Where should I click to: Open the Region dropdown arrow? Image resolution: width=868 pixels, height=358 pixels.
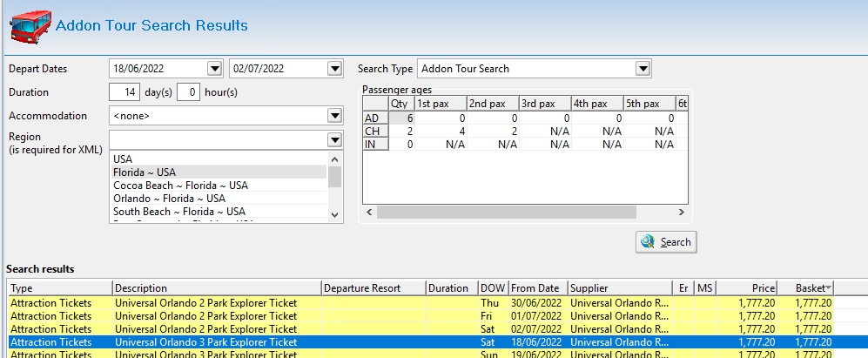[x=333, y=139]
